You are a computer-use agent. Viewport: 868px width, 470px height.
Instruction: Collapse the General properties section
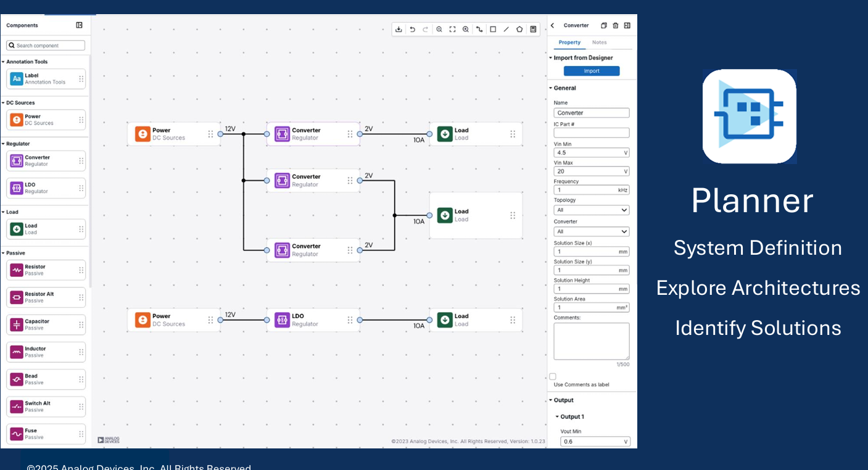pyautogui.click(x=551, y=88)
